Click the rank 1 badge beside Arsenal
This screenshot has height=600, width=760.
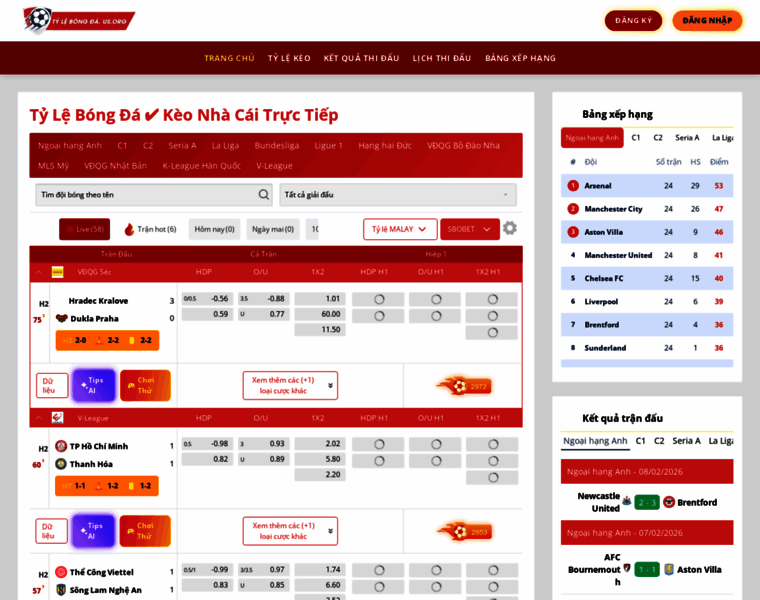(x=573, y=186)
